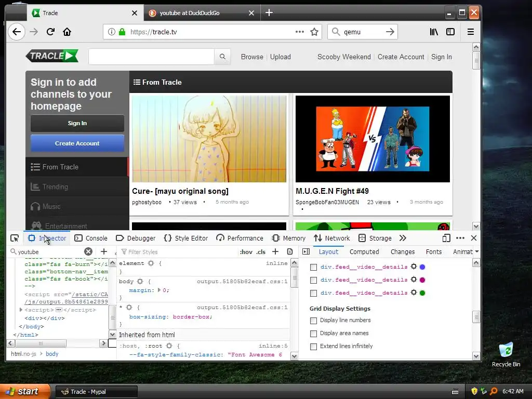Expand the script ellipsis badge
This screenshot has height=399, width=532.
point(59,310)
